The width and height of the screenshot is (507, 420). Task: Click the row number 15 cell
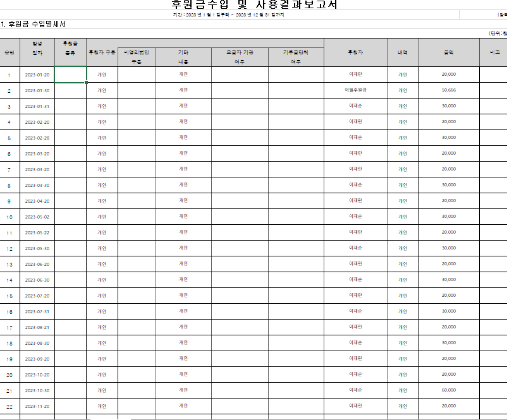tap(9, 296)
